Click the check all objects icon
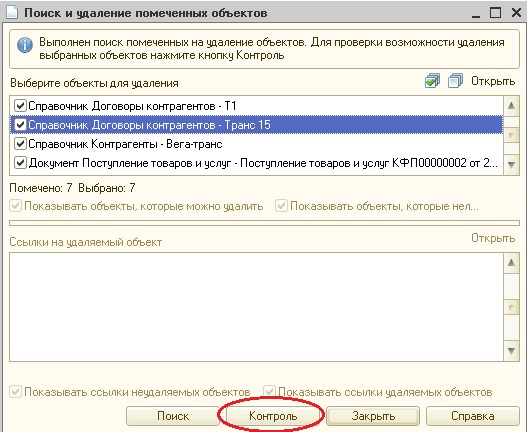The height and width of the screenshot is (432, 527). coord(432,81)
